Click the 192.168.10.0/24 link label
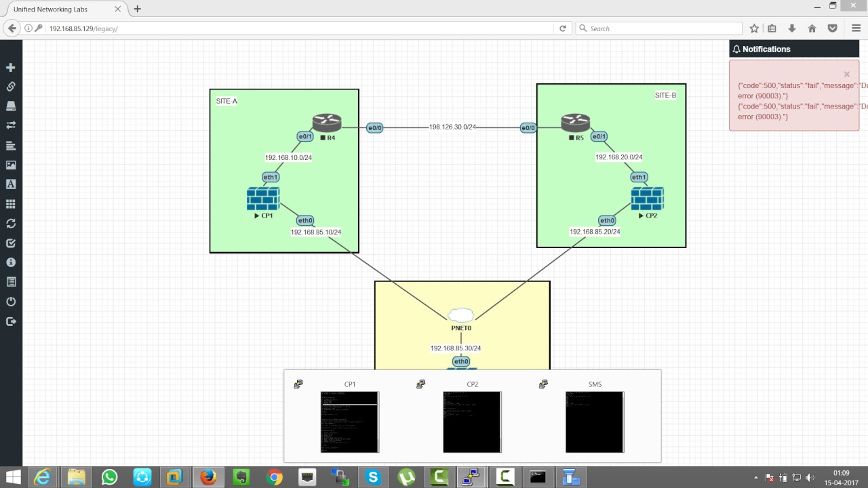This screenshot has width=868, height=488. click(288, 157)
